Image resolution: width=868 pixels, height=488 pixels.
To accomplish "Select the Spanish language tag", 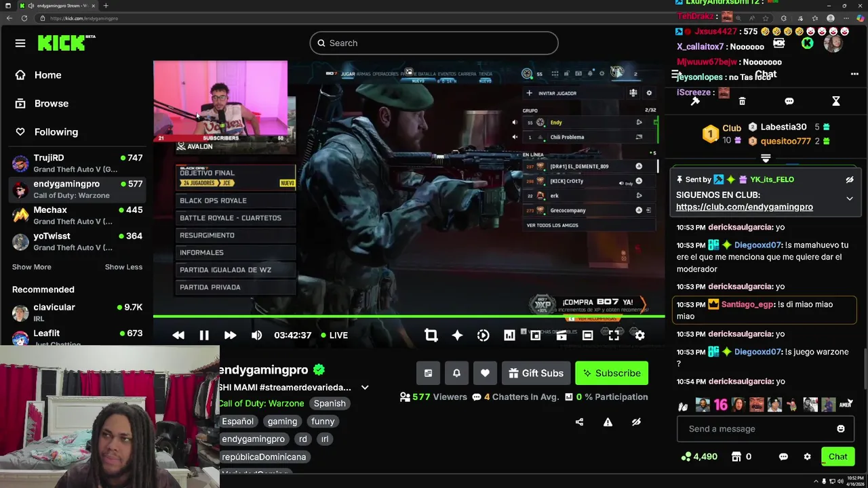I will pyautogui.click(x=330, y=403).
